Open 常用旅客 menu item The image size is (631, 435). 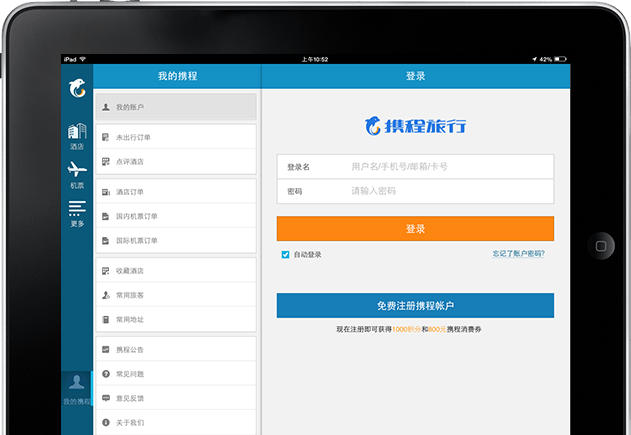click(176, 295)
